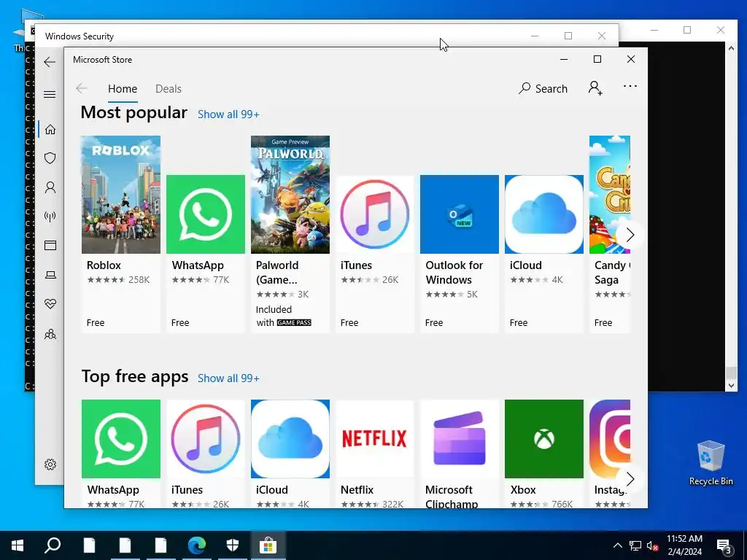The width and height of the screenshot is (747, 560).
Task: Open the taskbar clock and date
Action: pos(684,545)
